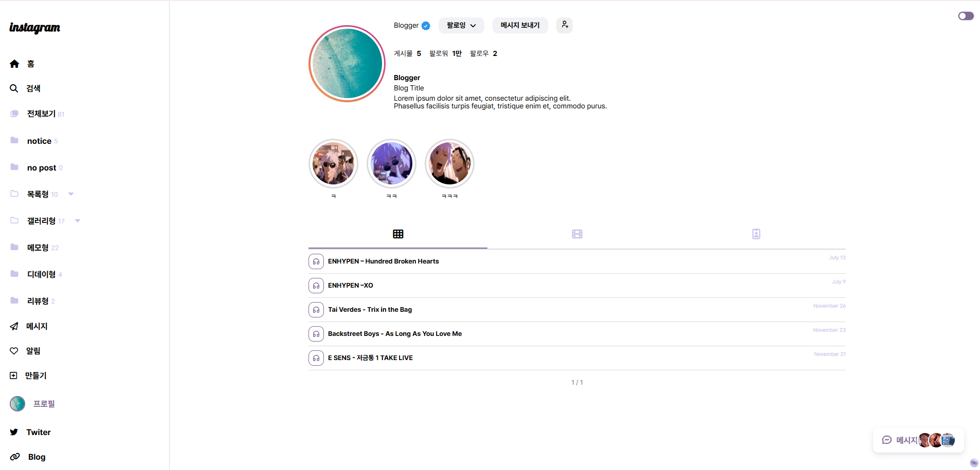The height and width of the screenshot is (470, 980).
Task: Switch to the tagged photos tab
Action: click(x=756, y=234)
